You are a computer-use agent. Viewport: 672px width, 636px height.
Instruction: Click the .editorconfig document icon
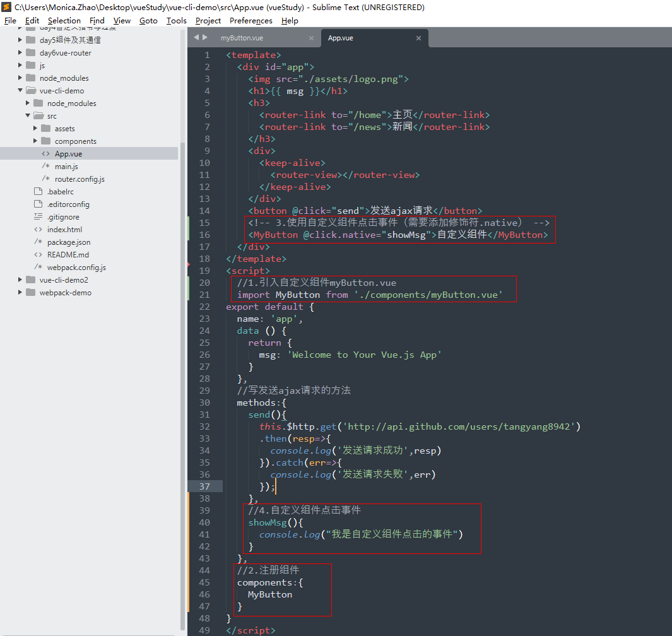(38, 204)
